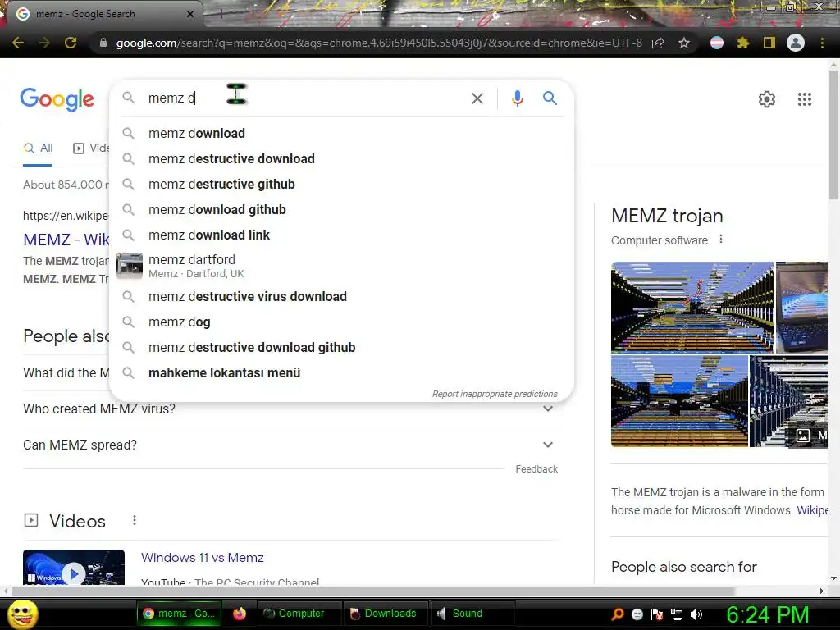Click the smiley start button on the taskbar

pos(22,614)
